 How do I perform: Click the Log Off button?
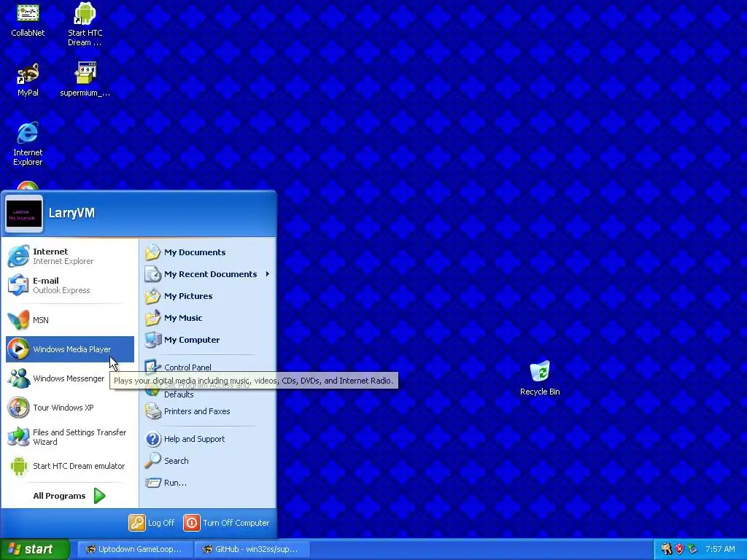point(152,523)
